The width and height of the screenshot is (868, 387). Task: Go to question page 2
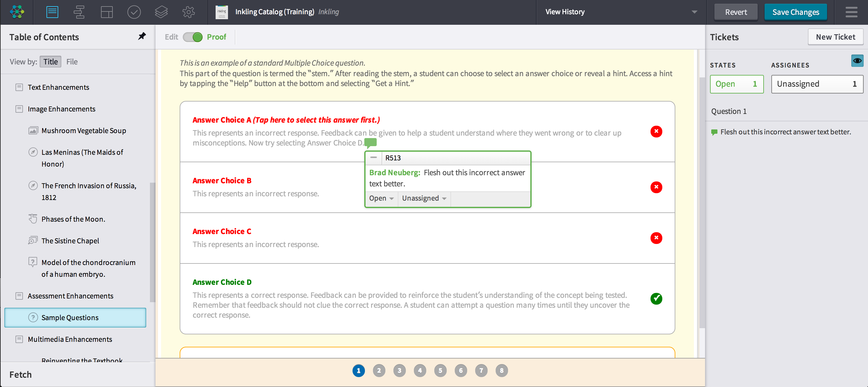(x=379, y=371)
